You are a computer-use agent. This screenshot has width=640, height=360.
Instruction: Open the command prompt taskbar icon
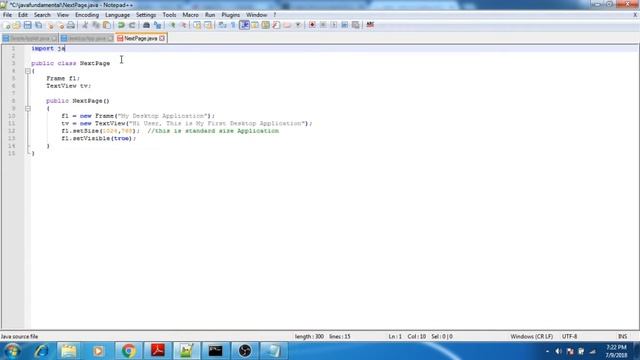pos(216,351)
